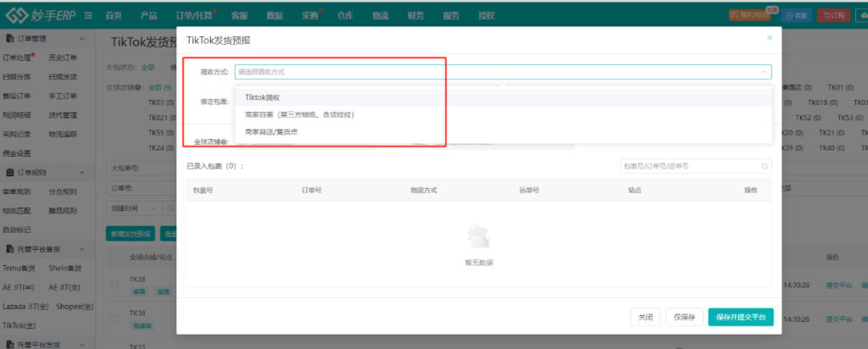The image size is (868, 349).
Task: Open 首页 in top navigation
Action: (114, 15)
